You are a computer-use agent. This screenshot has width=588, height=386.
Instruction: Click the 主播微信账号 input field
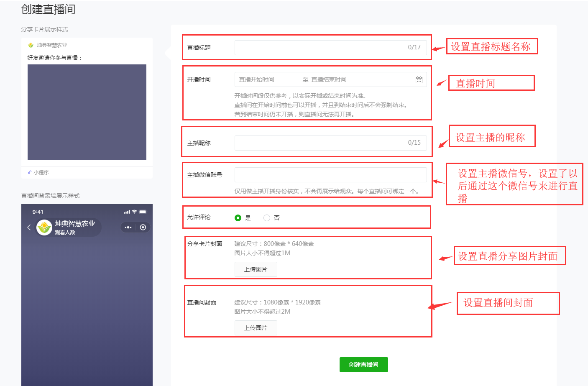pyautogui.click(x=330, y=175)
